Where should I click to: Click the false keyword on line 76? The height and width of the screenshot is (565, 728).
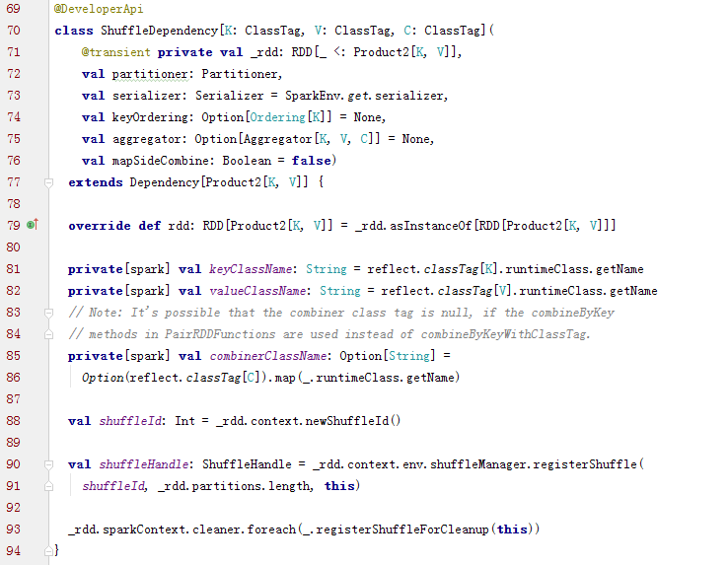click(x=311, y=161)
